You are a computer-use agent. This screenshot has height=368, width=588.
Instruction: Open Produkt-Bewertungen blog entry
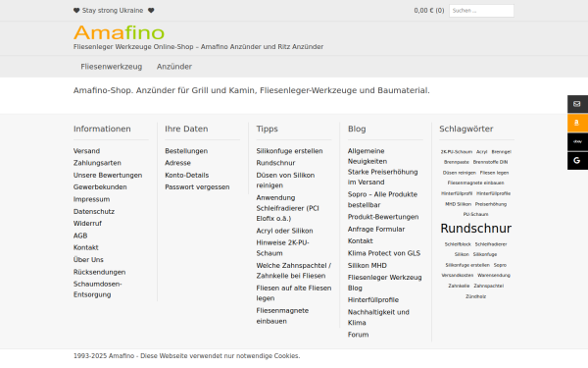pos(383,217)
